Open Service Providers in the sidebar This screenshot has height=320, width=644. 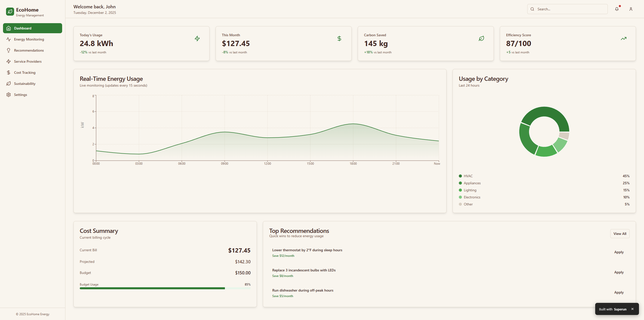point(28,61)
